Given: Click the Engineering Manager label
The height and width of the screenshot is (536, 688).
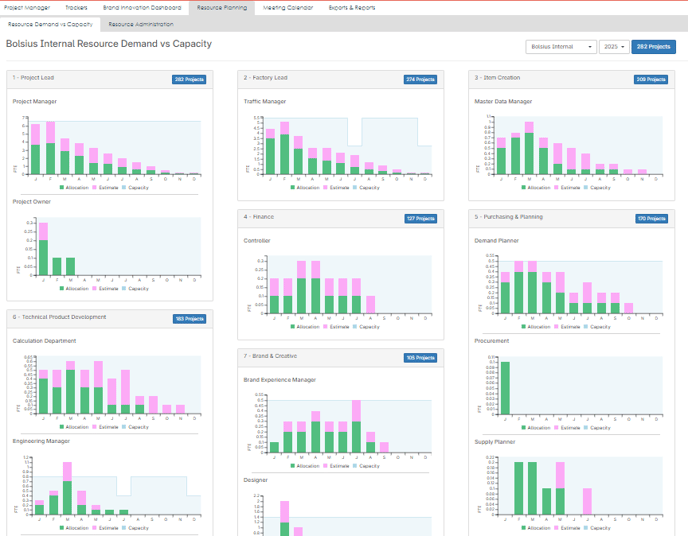Looking at the screenshot, I should click(x=41, y=441).
